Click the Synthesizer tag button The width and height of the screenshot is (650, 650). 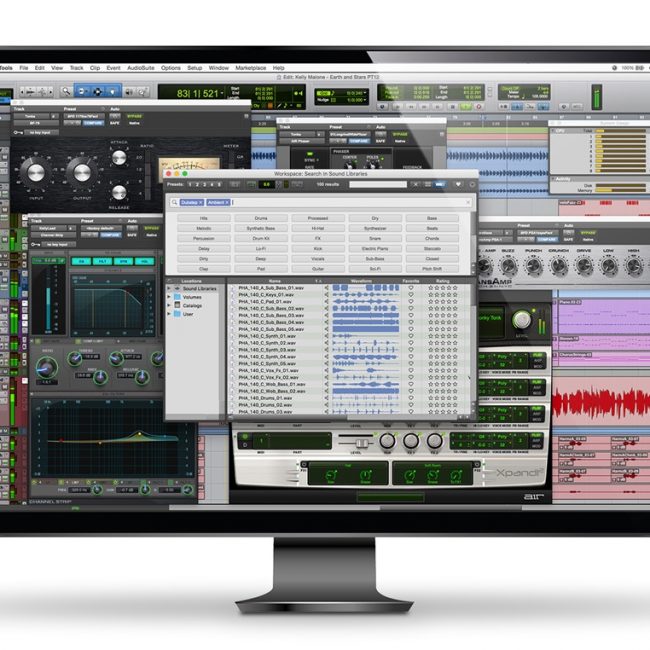tap(375, 228)
